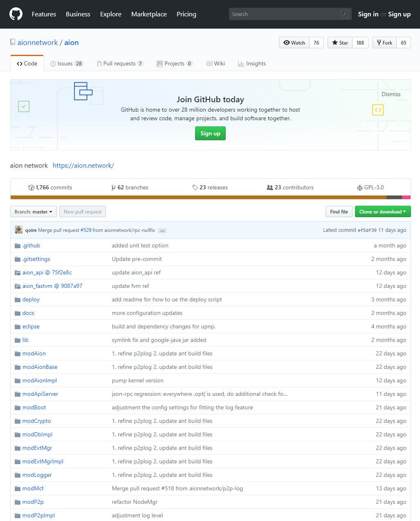420x521 pixels.
Task: Click the language color bar
Action: (x=211, y=198)
